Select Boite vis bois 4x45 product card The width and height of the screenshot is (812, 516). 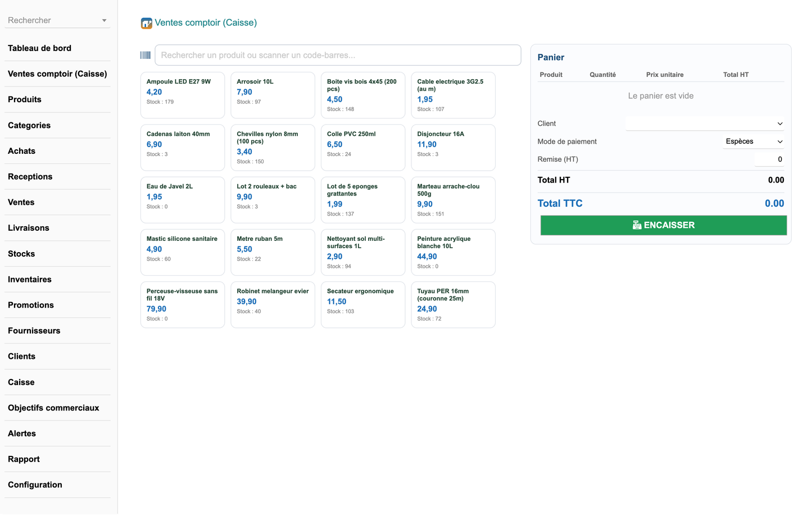point(363,95)
